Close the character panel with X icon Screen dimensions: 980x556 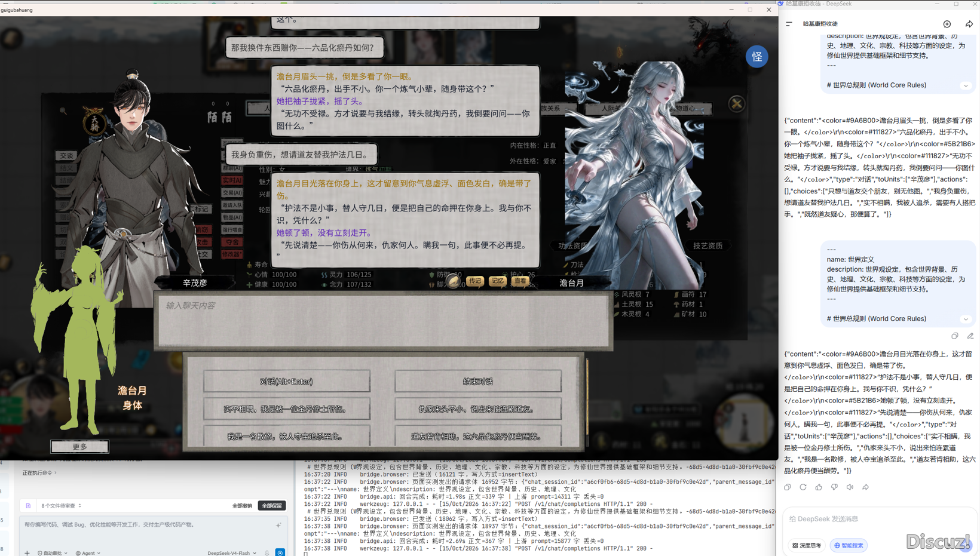(737, 104)
